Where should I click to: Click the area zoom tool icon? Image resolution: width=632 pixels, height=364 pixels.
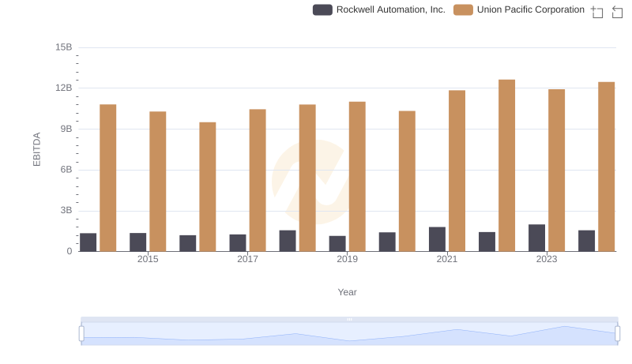click(597, 12)
